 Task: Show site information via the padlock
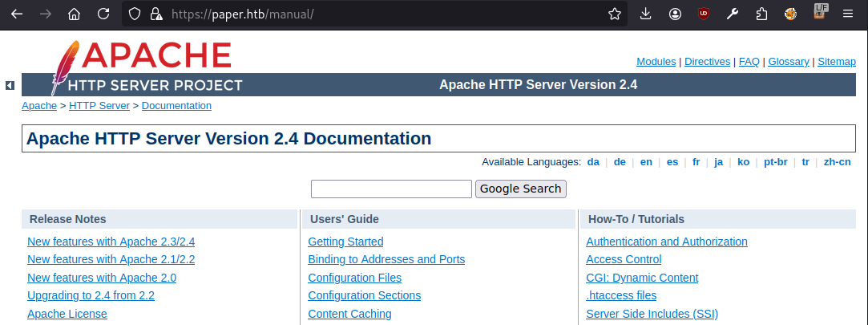click(x=155, y=14)
